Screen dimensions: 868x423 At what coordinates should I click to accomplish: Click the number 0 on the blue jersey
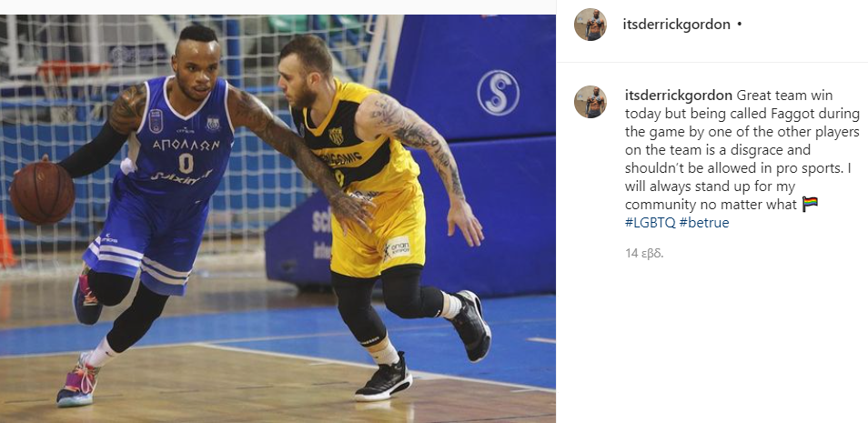tap(186, 164)
